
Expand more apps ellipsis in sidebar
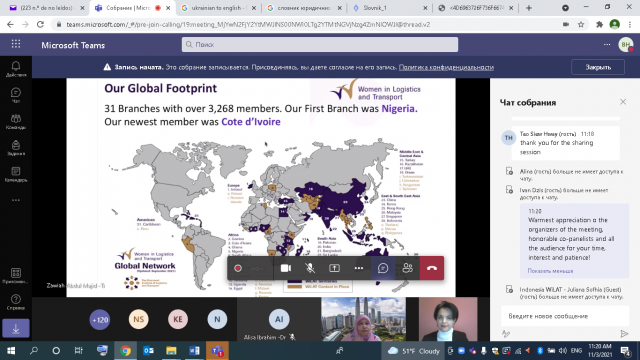coord(16,200)
